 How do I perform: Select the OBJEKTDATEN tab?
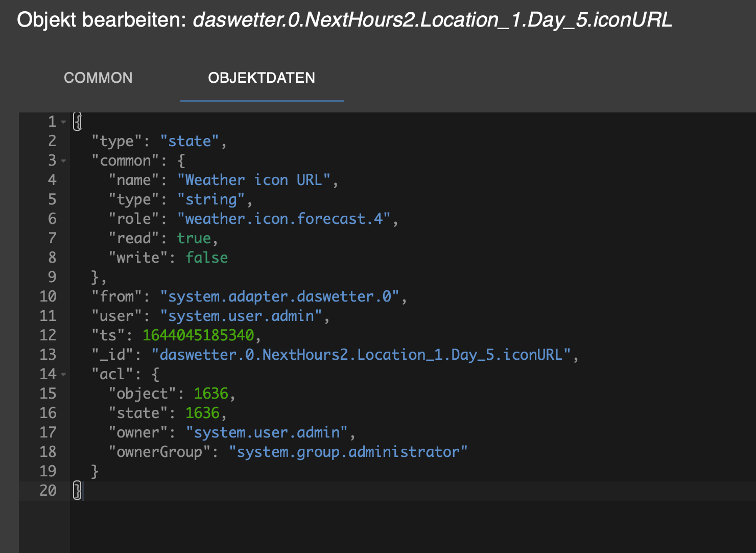point(262,78)
